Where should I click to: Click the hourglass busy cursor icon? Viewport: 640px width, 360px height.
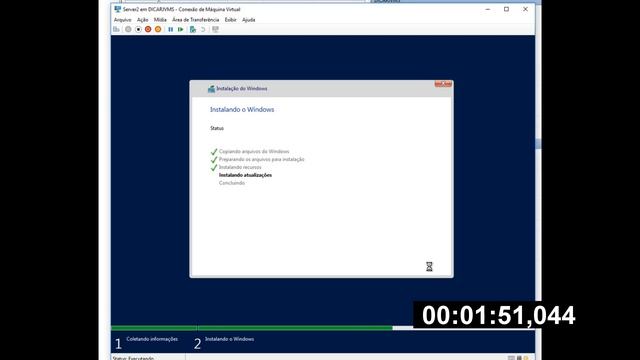click(429, 267)
